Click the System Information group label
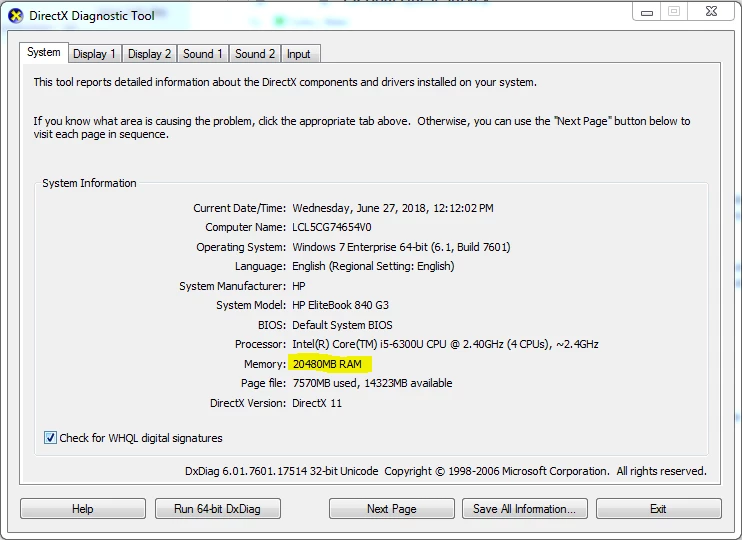This screenshot has height=540, width=742. [89, 183]
